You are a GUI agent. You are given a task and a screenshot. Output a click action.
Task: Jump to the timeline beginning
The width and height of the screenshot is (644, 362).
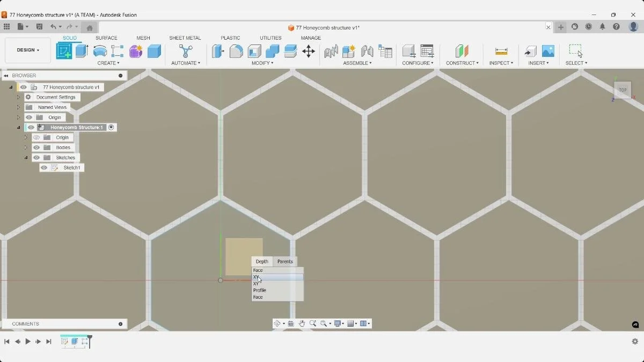(x=7, y=342)
